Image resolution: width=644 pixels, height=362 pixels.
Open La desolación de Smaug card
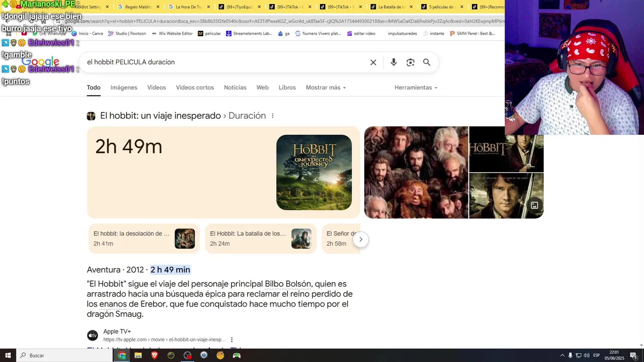pyautogui.click(x=144, y=239)
